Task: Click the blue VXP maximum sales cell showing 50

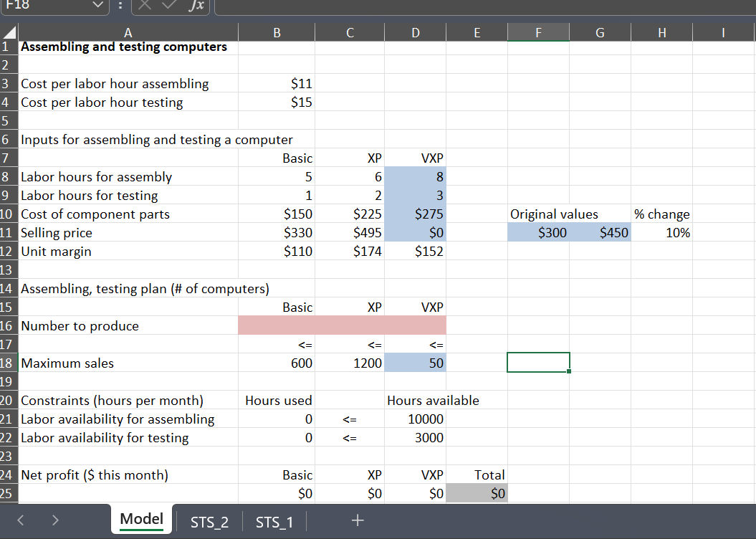Action: click(x=415, y=363)
